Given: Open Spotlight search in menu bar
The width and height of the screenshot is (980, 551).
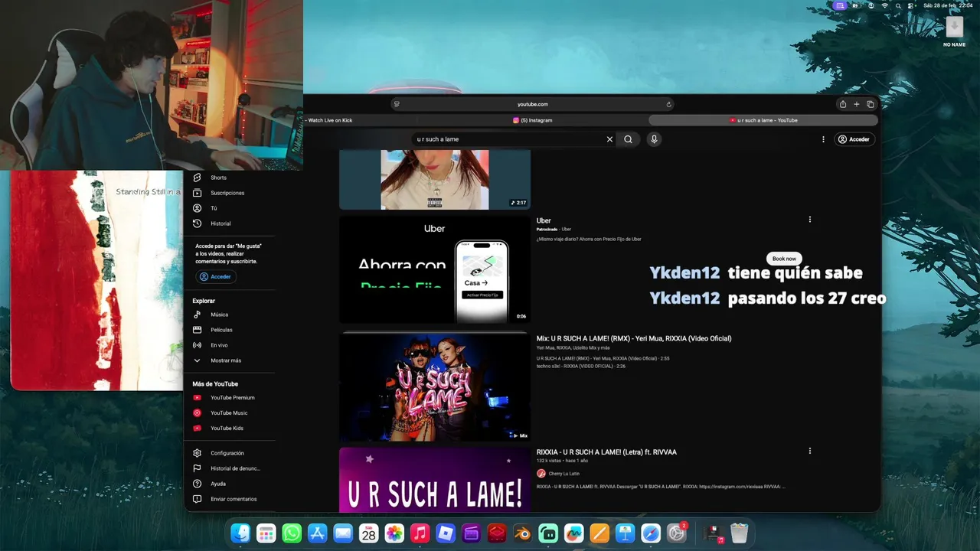Looking at the screenshot, I should [x=897, y=5].
